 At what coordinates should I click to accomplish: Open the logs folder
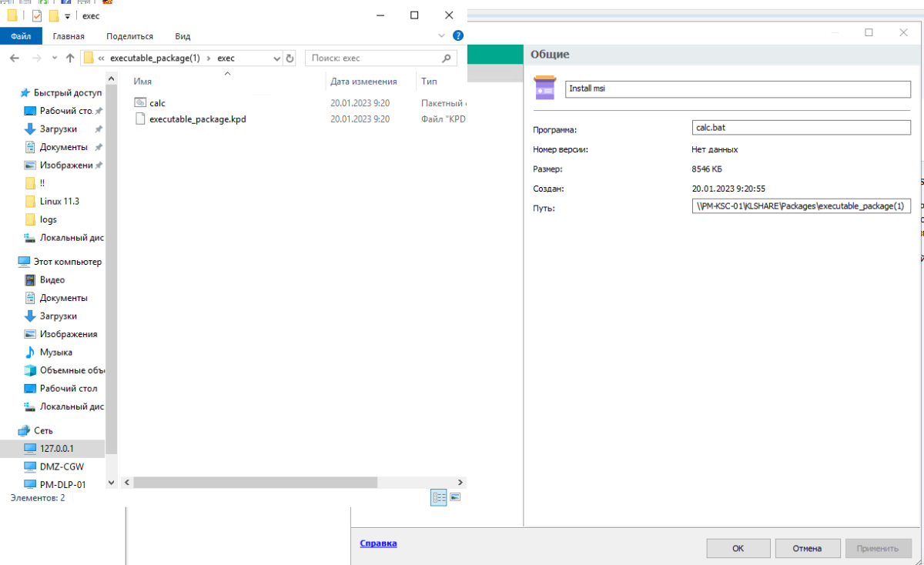(x=48, y=219)
